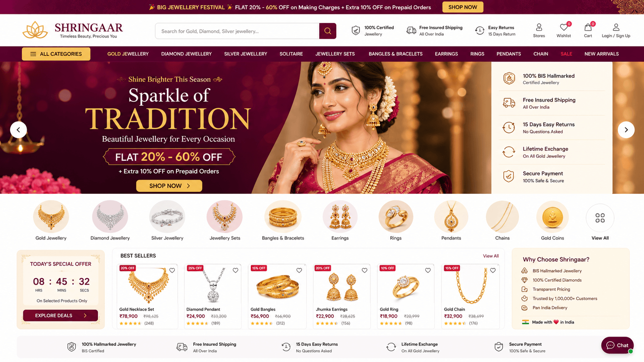644x362 pixels.
Task: Open the Sale menu item
Action: coord(566,54)
